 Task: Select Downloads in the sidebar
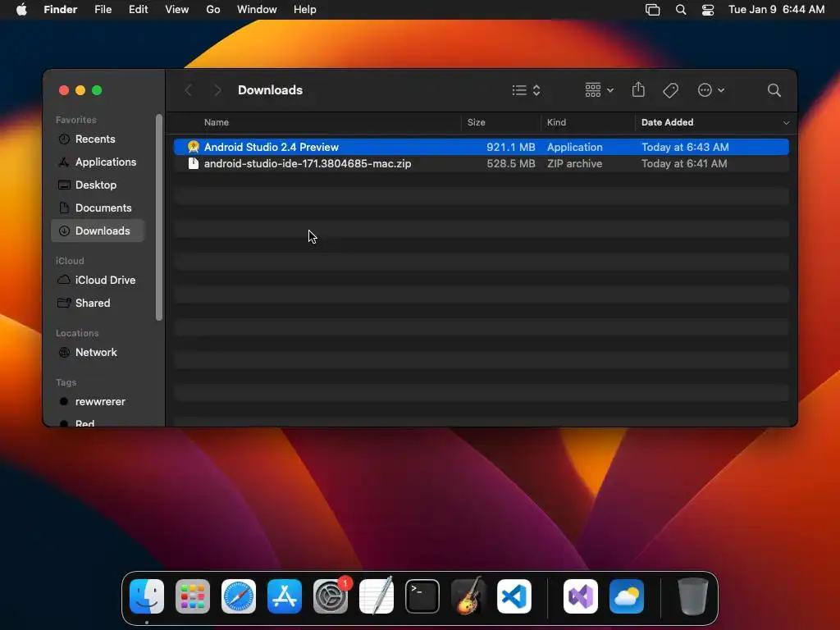tap(98, 231)
